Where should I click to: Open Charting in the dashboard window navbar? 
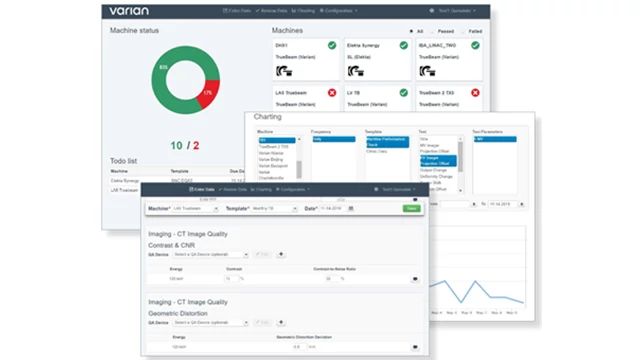point(304,11)
